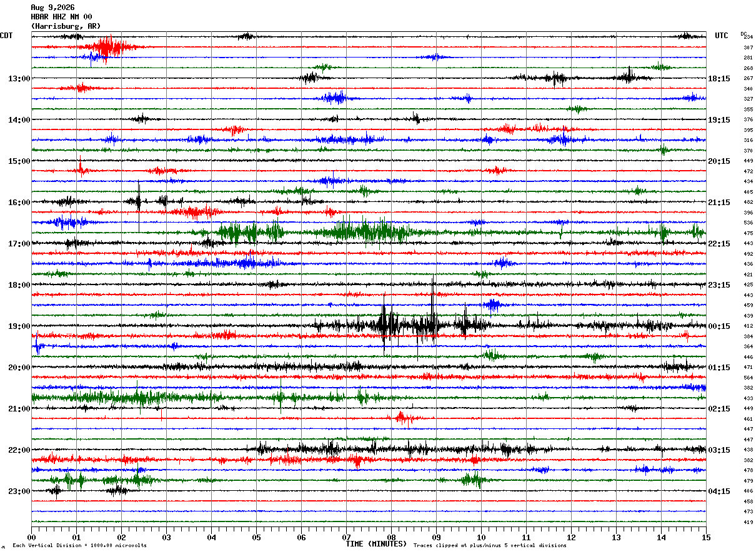Click the green high-amplitude trace near minute 7
The image size is (756, 554).
(362, 232)
